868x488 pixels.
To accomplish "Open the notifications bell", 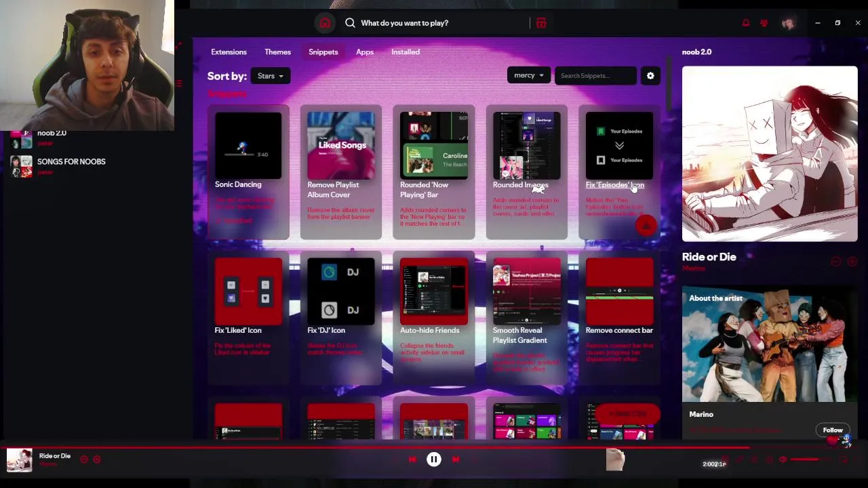I will [745, 23].
